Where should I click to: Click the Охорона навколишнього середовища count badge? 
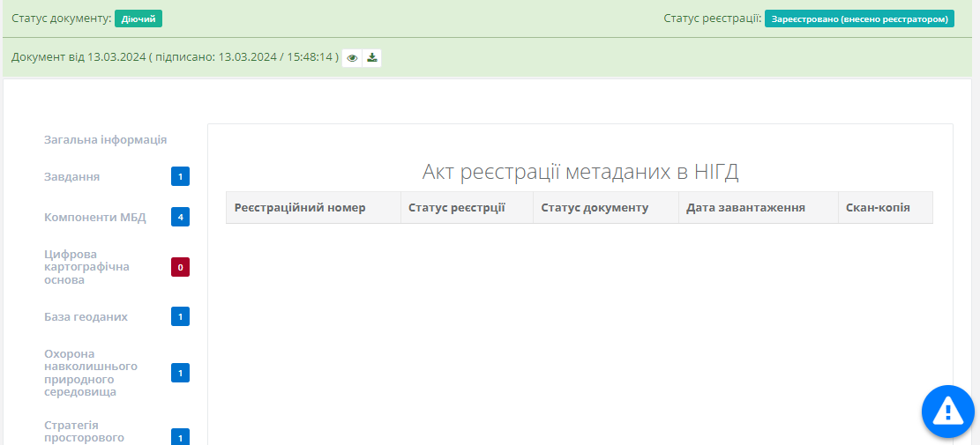(180, 374)
